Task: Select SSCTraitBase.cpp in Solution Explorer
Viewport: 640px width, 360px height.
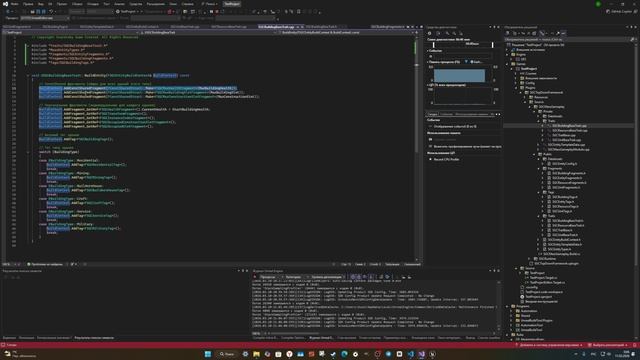Action: pyautogui.click(x=564, y=135)
